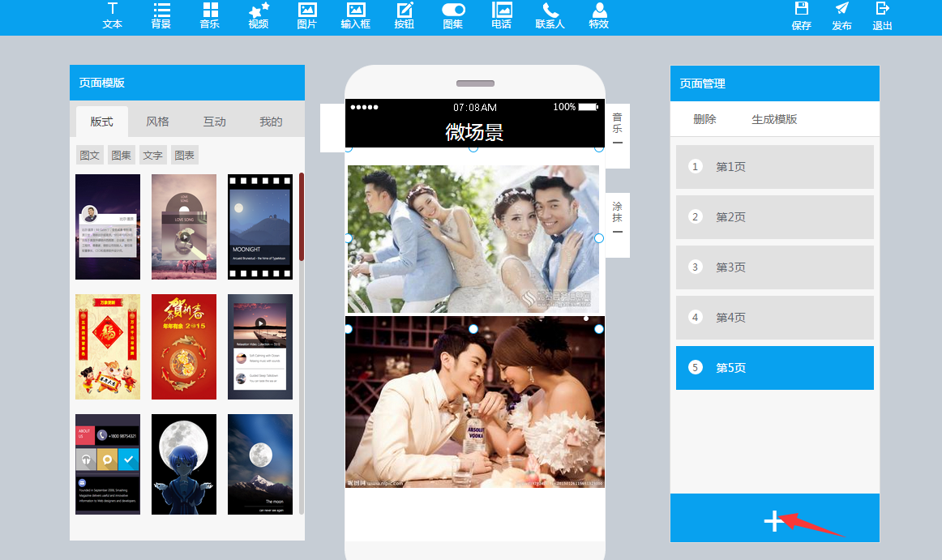Open the 特效 effects tool

tap(599, 15)
